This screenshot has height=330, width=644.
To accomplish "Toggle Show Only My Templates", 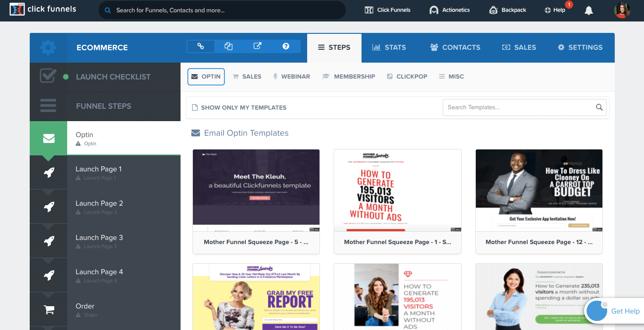I will 239,107.
